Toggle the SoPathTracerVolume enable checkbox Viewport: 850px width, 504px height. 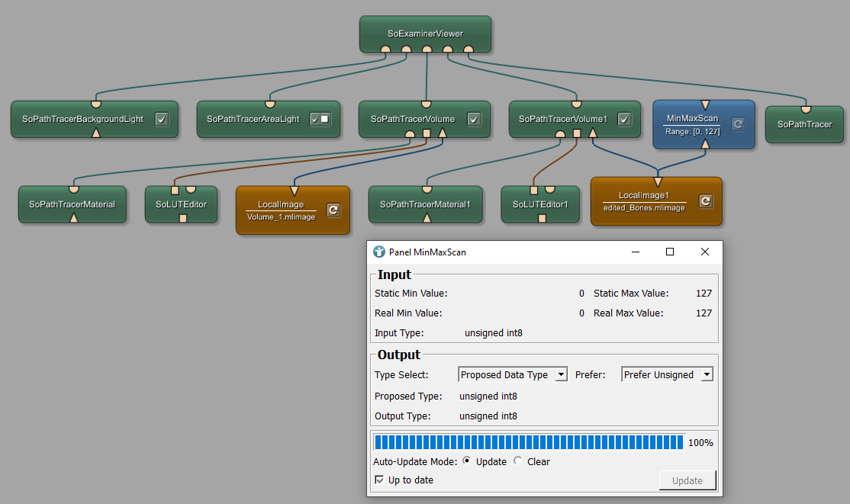474,119
